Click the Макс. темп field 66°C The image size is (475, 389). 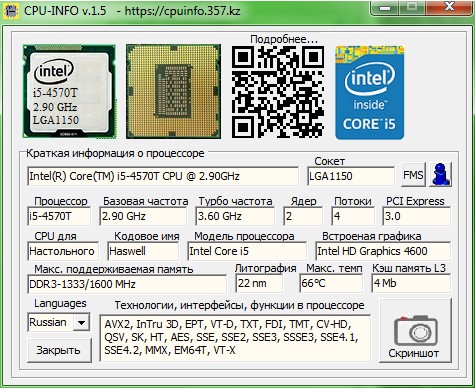pyautogui.click(x=331, y=283)
